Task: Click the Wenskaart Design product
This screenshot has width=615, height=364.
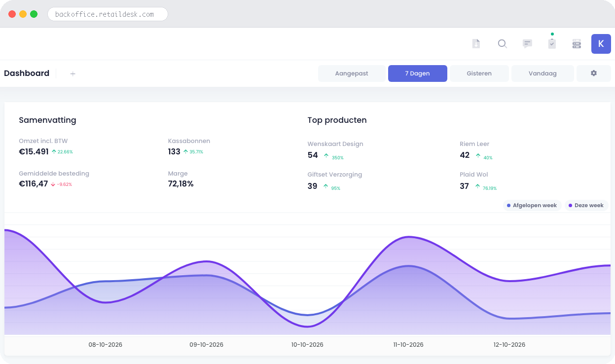Action: click(335, 144)
